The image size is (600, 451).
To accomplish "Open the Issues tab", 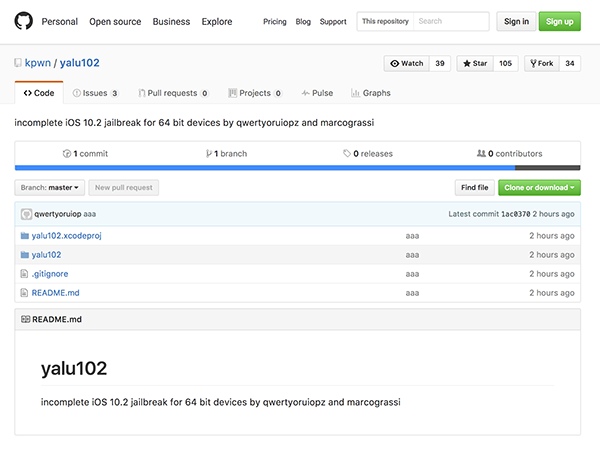I will click(95, 93).
